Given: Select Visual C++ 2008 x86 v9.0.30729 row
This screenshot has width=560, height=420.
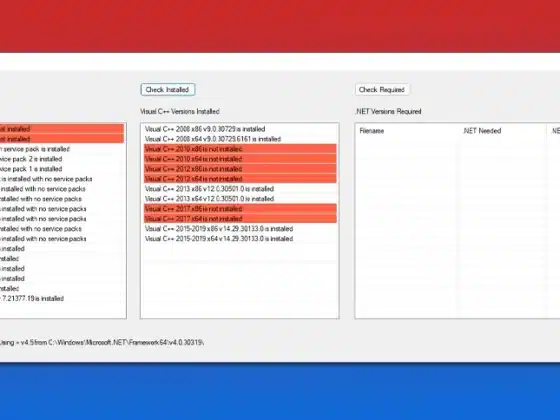Looking at the screenshot, I should click(240, 129).
